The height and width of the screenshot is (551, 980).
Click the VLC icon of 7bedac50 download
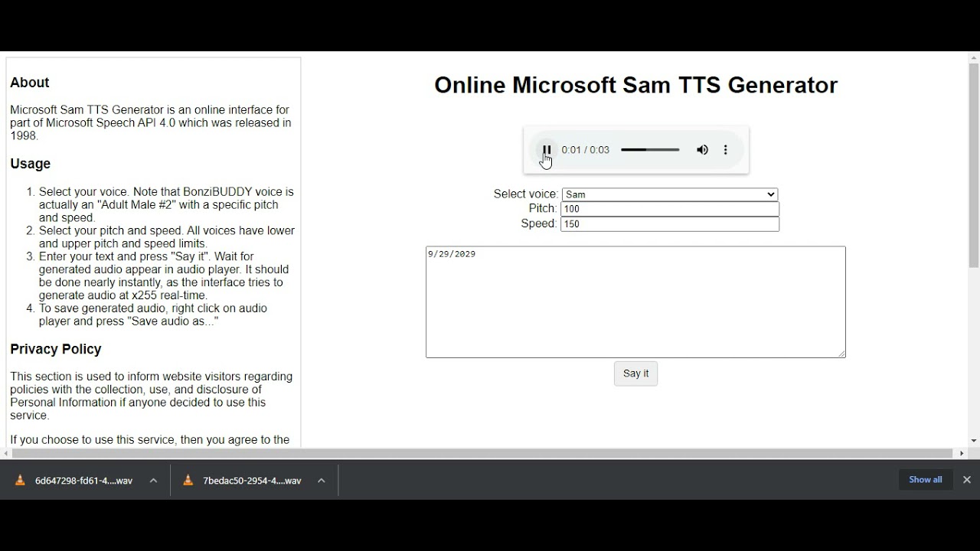(x=188, y=481)
